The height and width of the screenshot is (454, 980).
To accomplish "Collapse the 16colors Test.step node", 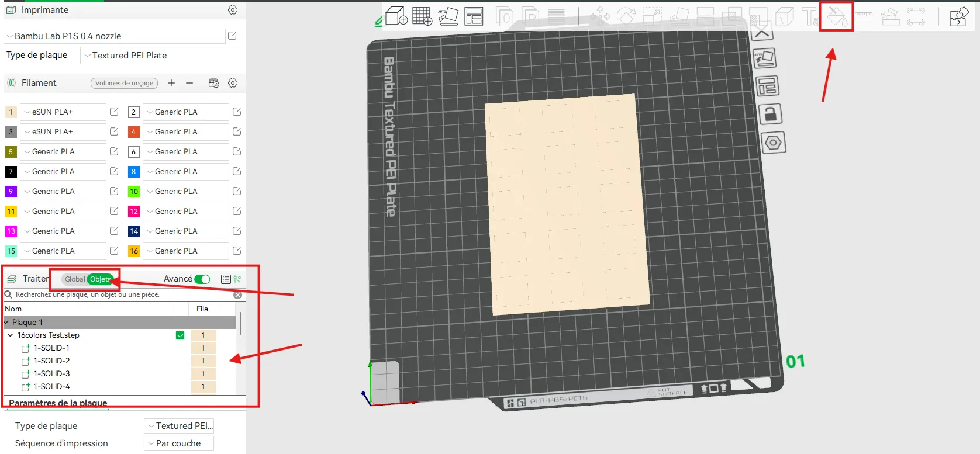I will point(10,335).
